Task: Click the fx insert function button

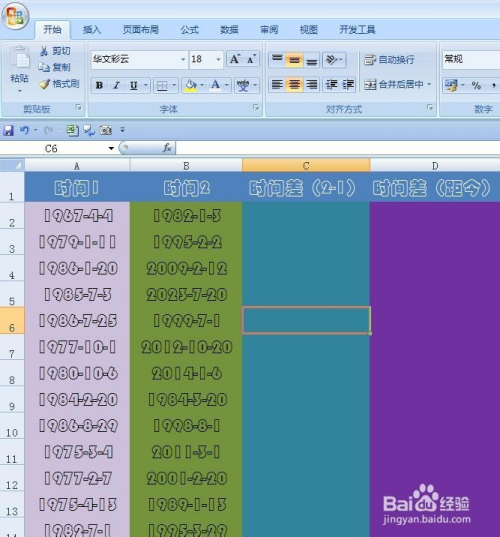Action: tap(167, 148)
